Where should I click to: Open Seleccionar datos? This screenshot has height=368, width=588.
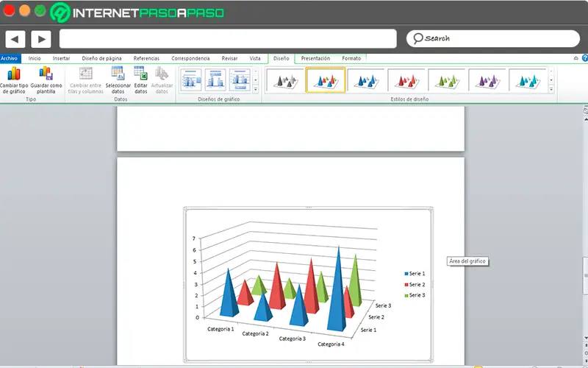click(x=118, y=80)
